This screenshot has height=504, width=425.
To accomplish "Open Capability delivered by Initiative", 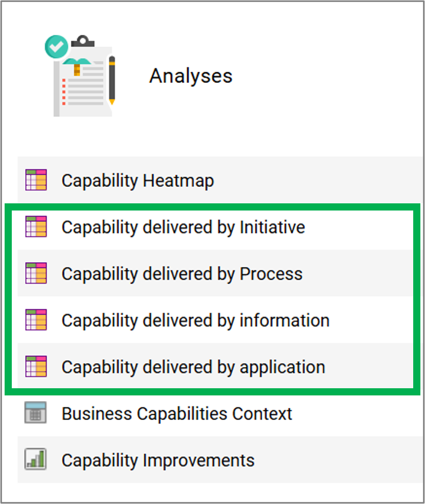I will (184, 227).
